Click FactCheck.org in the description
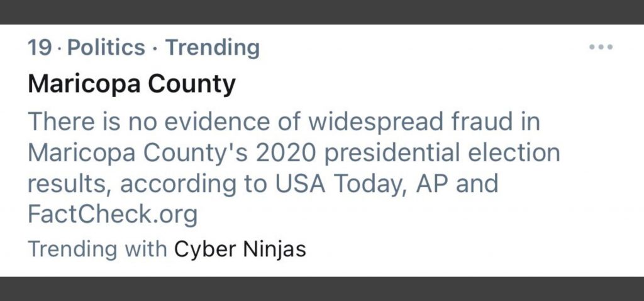The width and height of the screenshot is (644, 301). [x=113, y=215]
